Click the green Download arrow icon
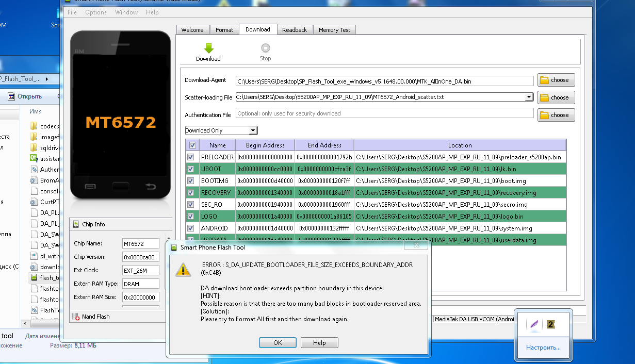 point(208,48)
